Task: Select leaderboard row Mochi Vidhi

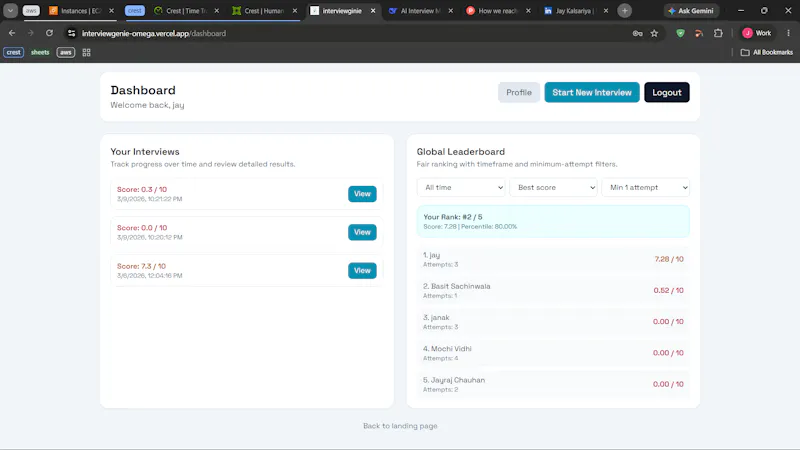Action: (553, 353)
